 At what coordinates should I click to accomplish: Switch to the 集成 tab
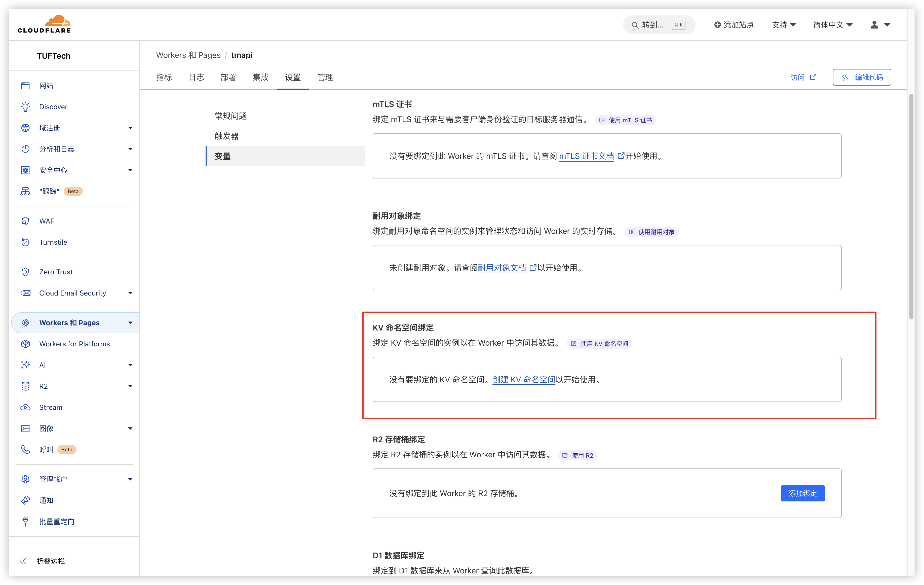point(260,77)
